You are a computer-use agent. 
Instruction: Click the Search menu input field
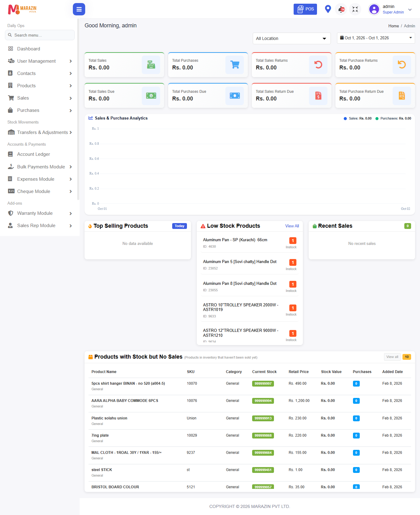point(40,35)
